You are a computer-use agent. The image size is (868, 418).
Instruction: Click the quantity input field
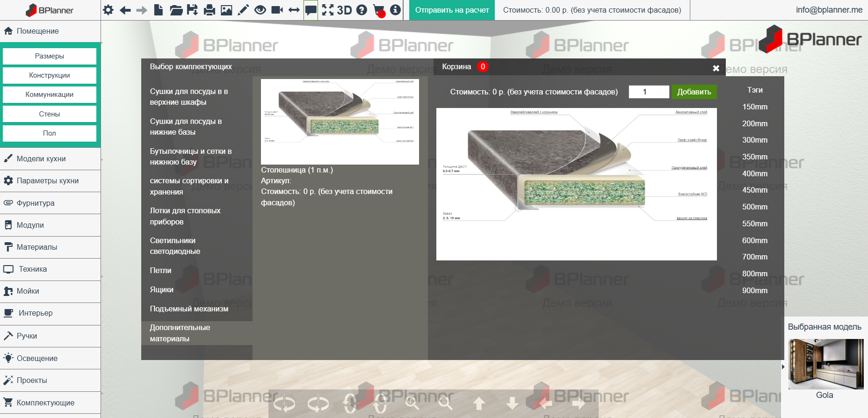649,92
